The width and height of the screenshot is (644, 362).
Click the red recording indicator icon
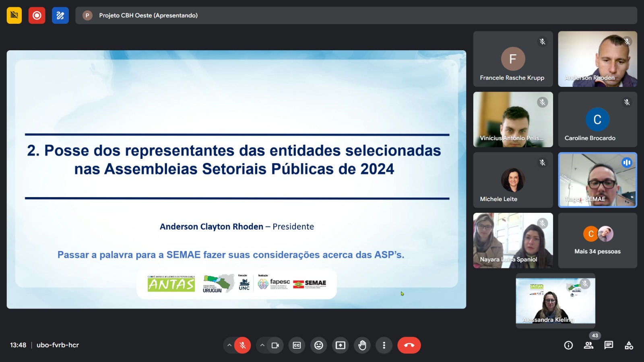tap(37, 16)
